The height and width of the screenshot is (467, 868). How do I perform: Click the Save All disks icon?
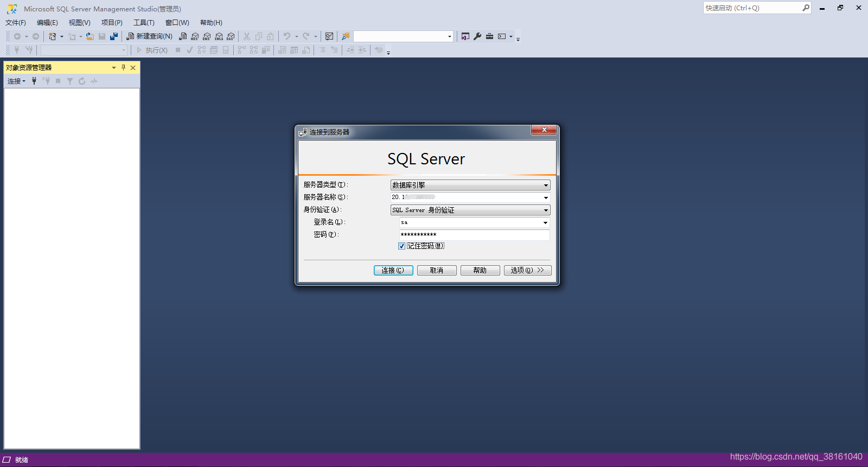(114, 36)
